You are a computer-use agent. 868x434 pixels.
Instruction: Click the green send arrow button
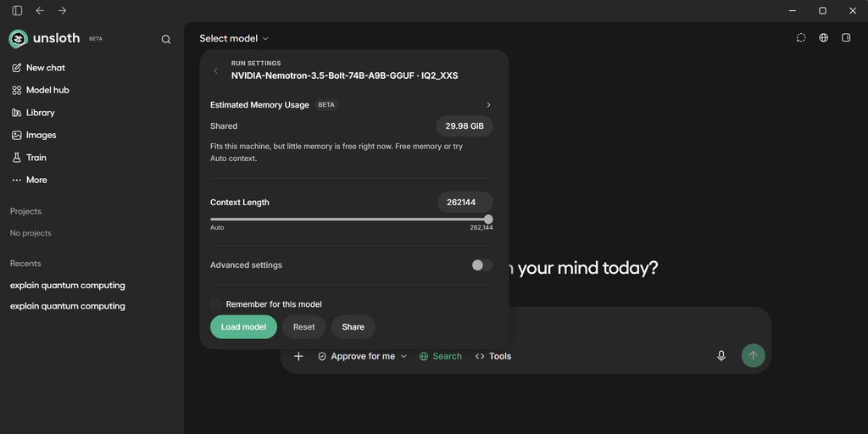click(753, 355)
